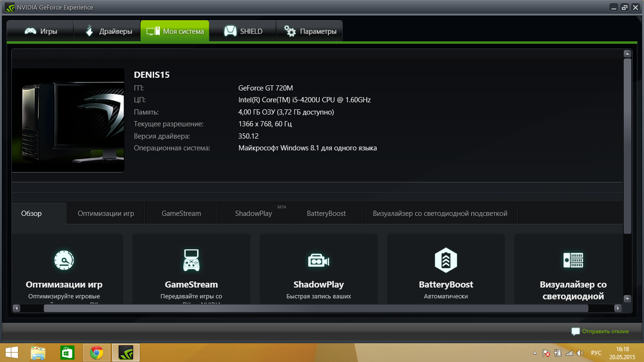This screenshot has width=644, height=362.
Task: Click the gamepad icon on the Игры tab
Action: 31,32
